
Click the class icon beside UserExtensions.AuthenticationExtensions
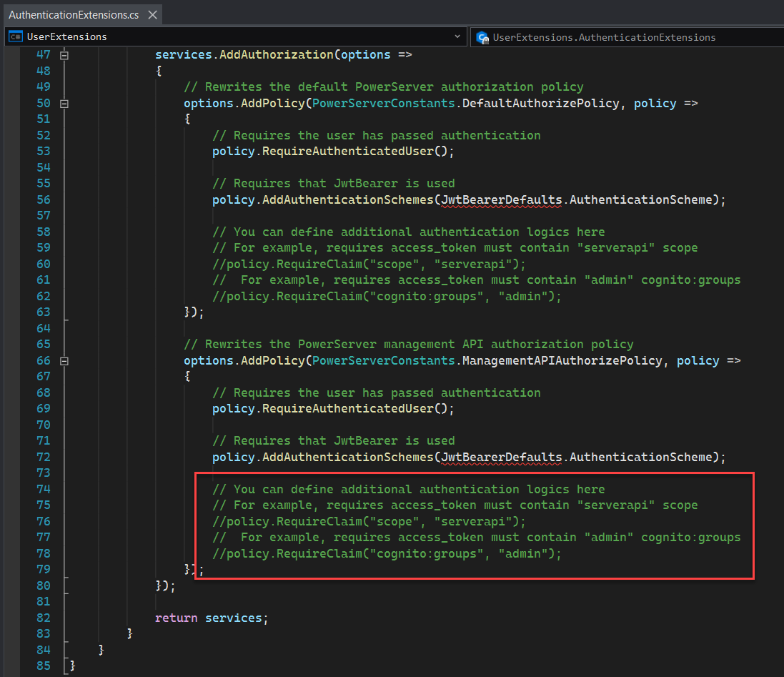pos(482,37)
